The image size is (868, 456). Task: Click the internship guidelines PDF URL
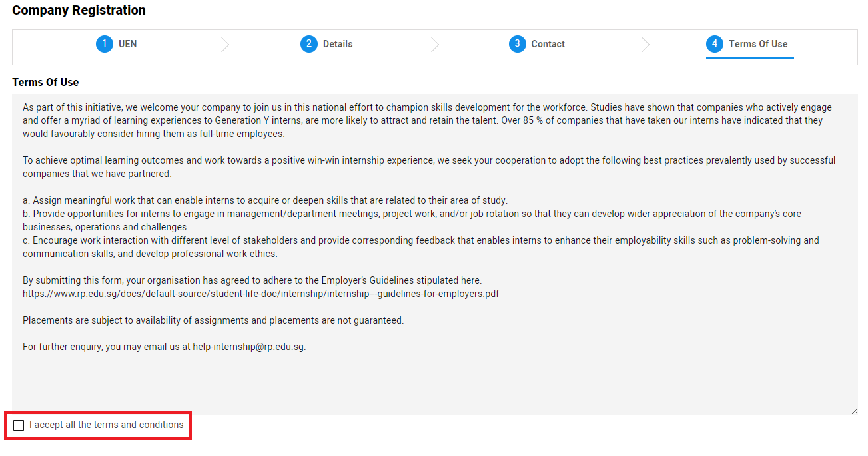click(x=261, y=294)
